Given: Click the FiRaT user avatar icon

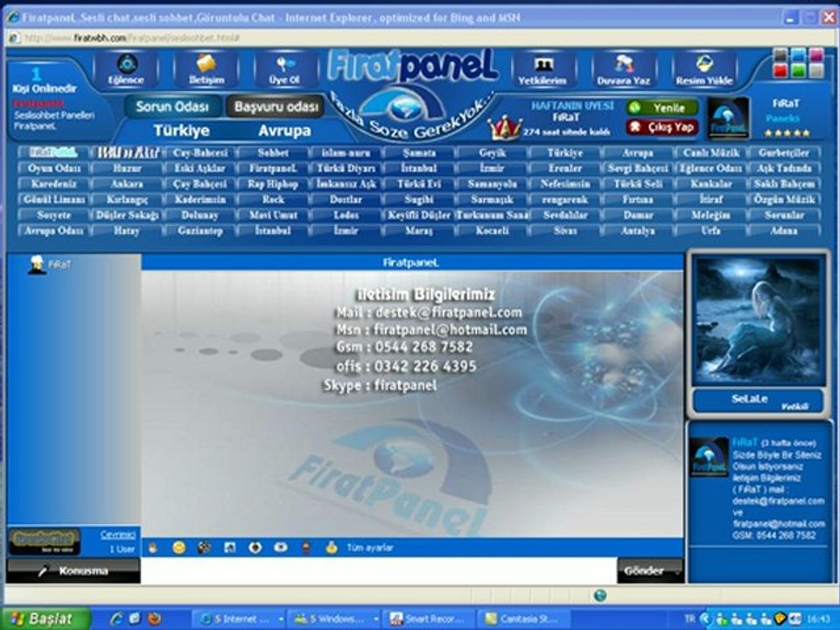Looking at the screenshot, I should [37, 264].
